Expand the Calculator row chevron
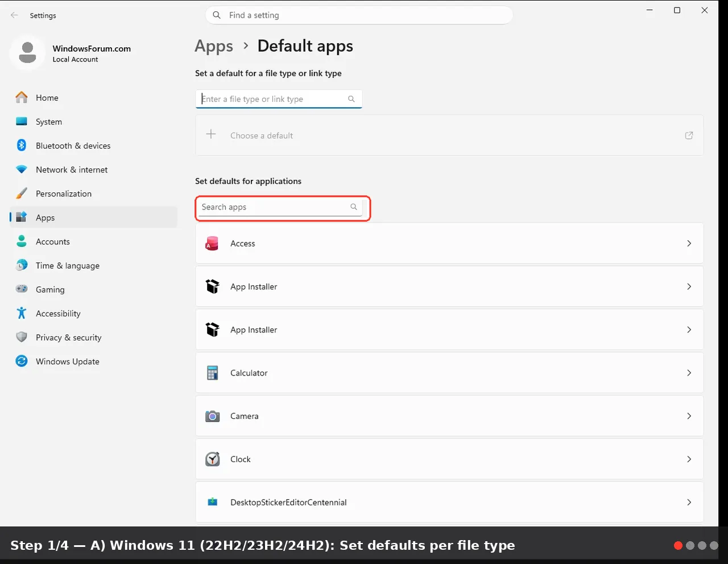This screenshot has height=564, width=728. (x=689, y=373)
